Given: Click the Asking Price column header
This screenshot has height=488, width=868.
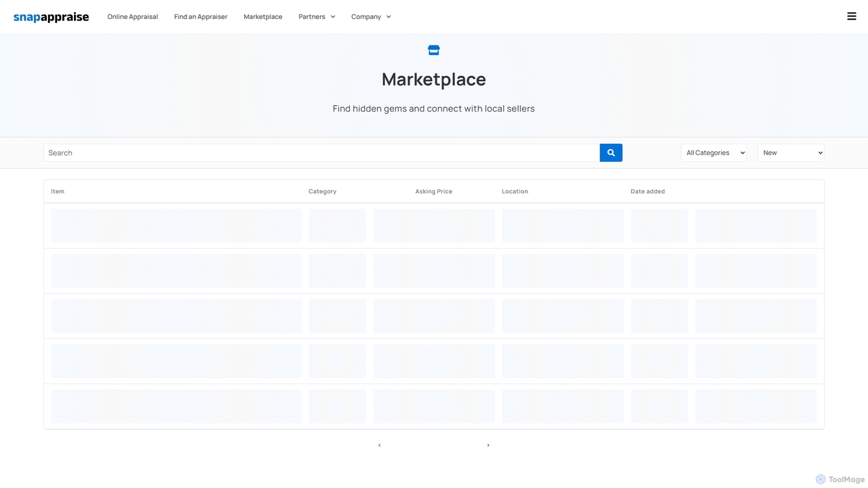Looking at the screenshot, I should (434, 191).
